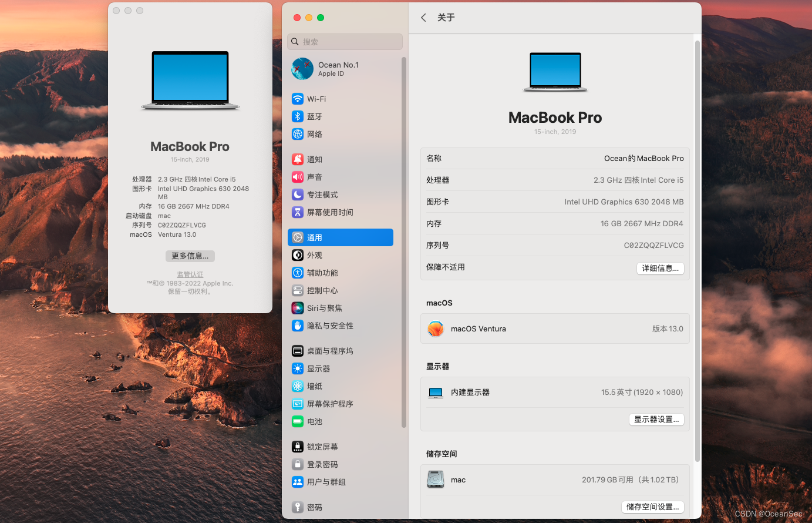
Task: Click the 保障不适用 label
Action: pyautogui.click(x=446, y=267)
